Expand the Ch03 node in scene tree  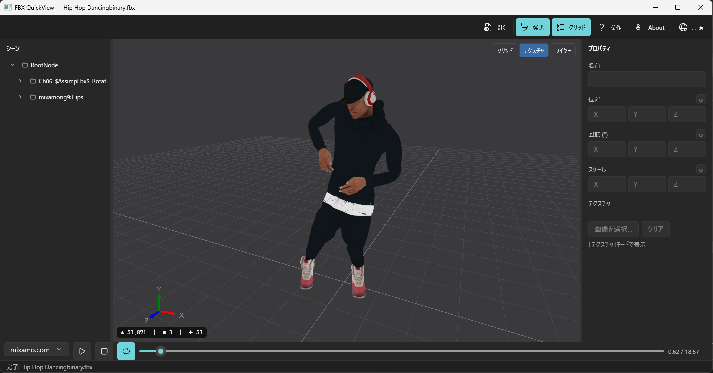(x=20, y=81)
